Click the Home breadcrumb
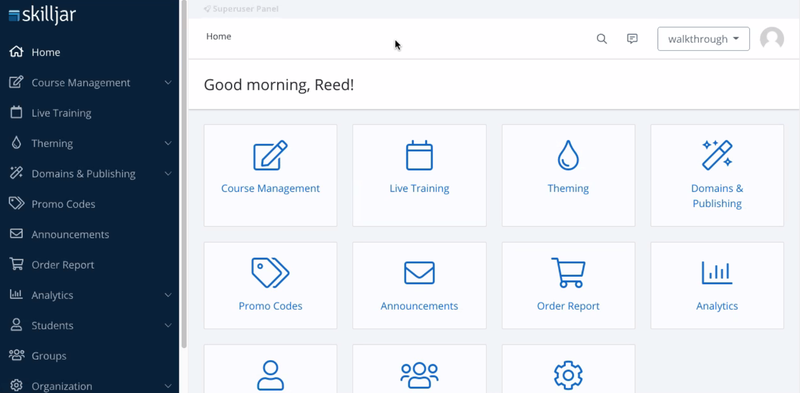This screenshot has height=393, width=800. click(218, 36)
